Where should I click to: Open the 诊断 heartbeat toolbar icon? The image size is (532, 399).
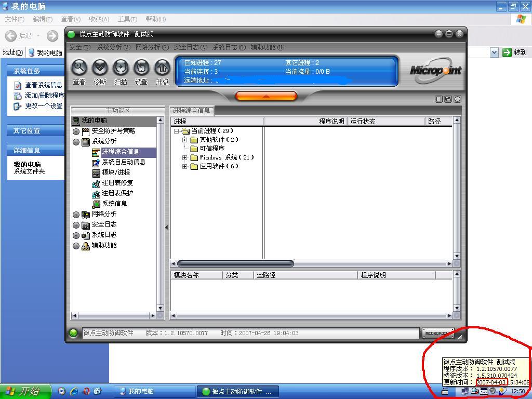tap(100, 68)
